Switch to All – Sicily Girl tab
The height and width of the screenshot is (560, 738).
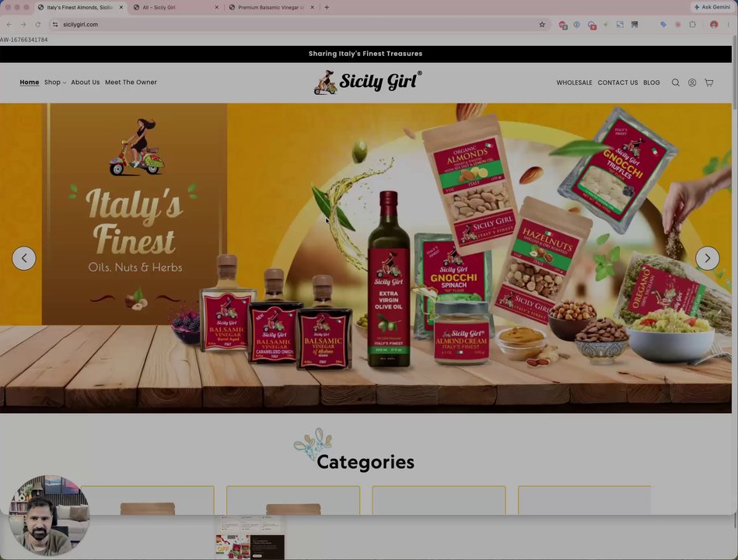click(176, 8)
